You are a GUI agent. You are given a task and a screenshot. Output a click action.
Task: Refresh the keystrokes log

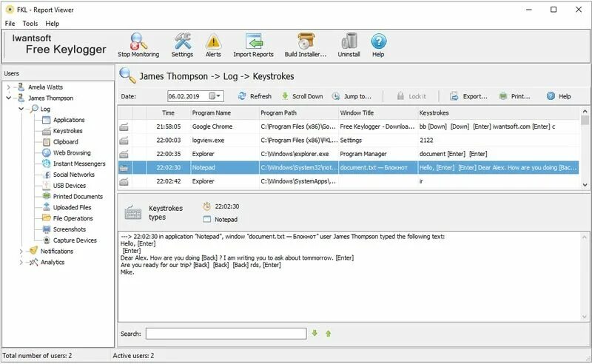[255, 96]
